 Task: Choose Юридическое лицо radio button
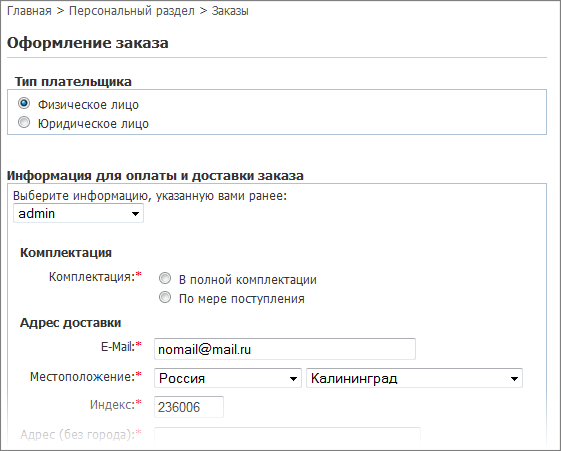click(24, 122)
